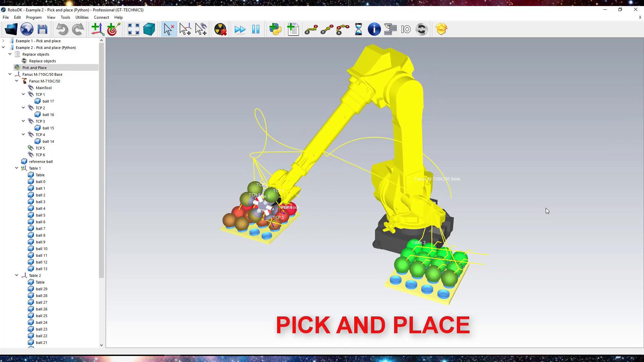Click the Save station floppy icon

coord(42,29)
